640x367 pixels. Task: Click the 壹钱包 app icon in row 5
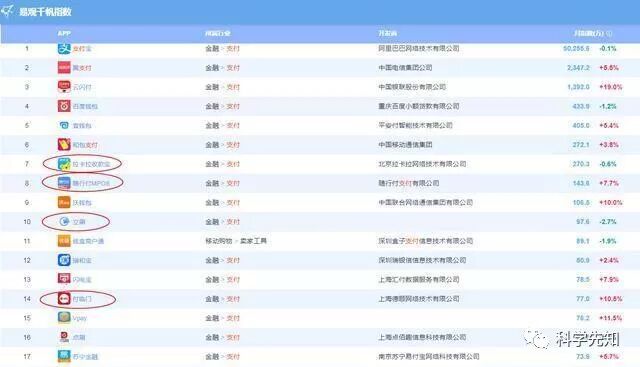click(64, 125)
